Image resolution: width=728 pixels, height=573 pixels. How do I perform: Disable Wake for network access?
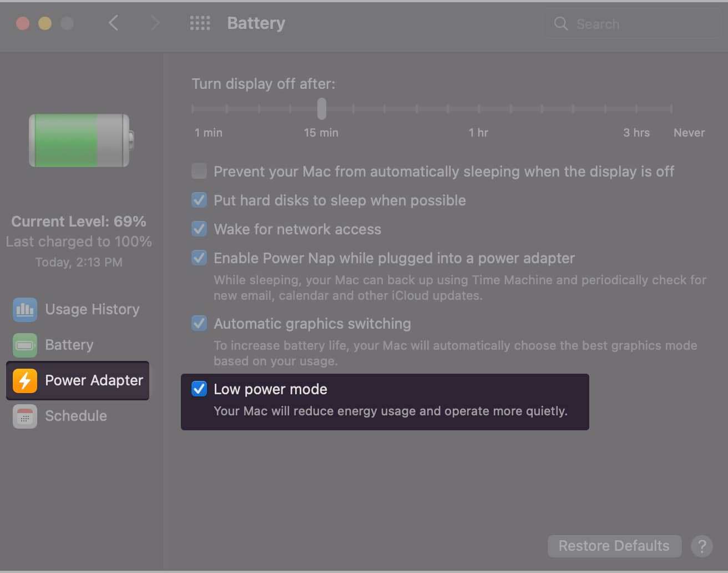click(x=199, y=229)
